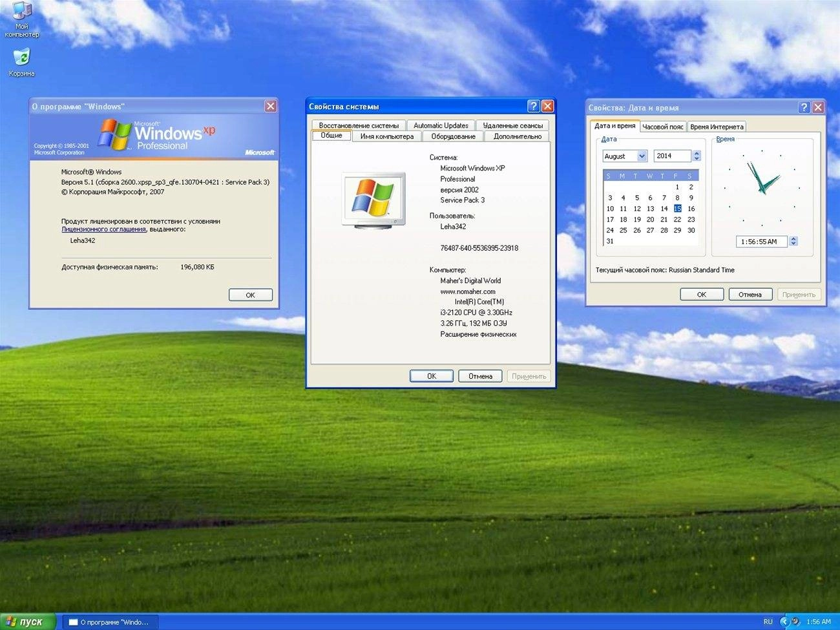Open the пуск Start button

pos(28,622)
